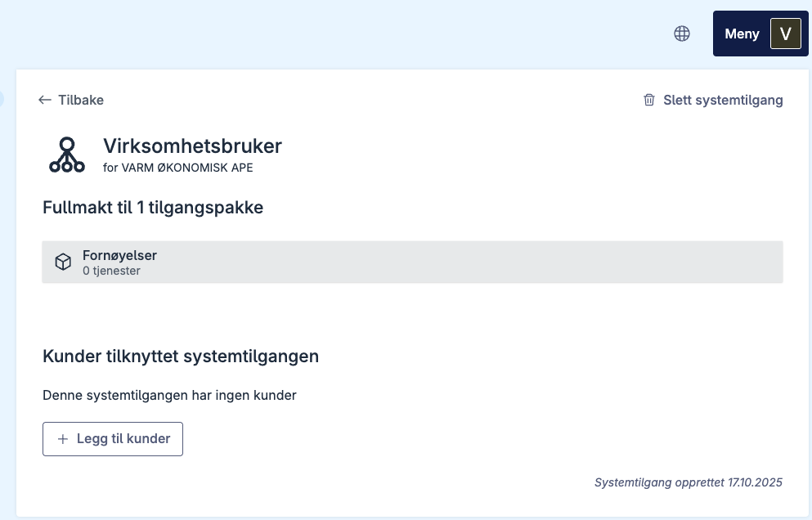Click the trash can icon
The height and width of the screenshot is (520, 812).
[649, 100]
